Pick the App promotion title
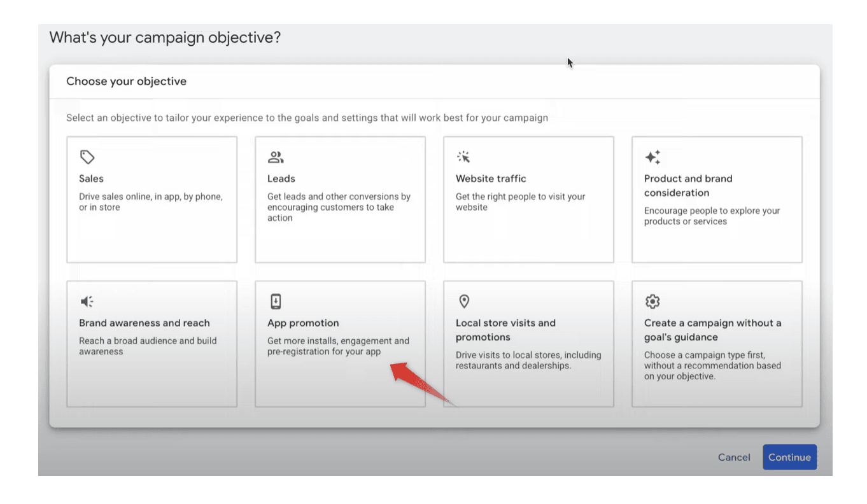Image resolution: width=867 pixels, height=504 pixels. 303,323
